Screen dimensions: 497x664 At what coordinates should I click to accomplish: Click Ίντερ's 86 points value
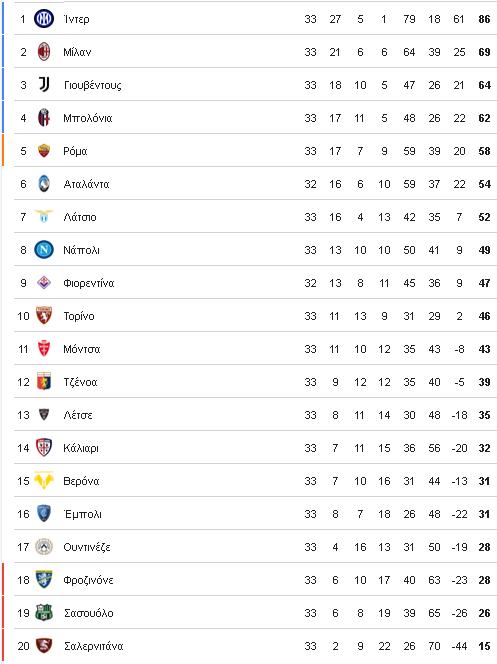point(484,19)
